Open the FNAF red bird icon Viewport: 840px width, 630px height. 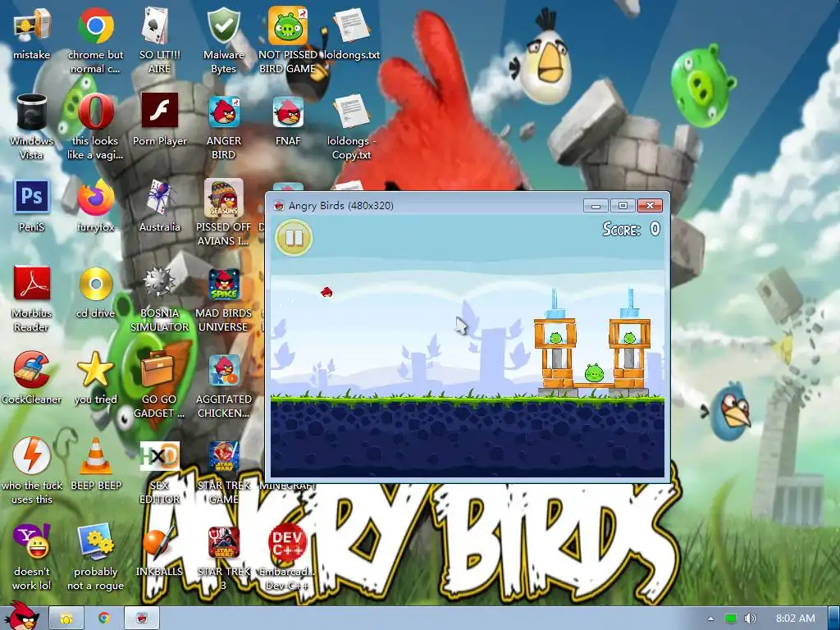pyautogui.click(x=288, y=113)
